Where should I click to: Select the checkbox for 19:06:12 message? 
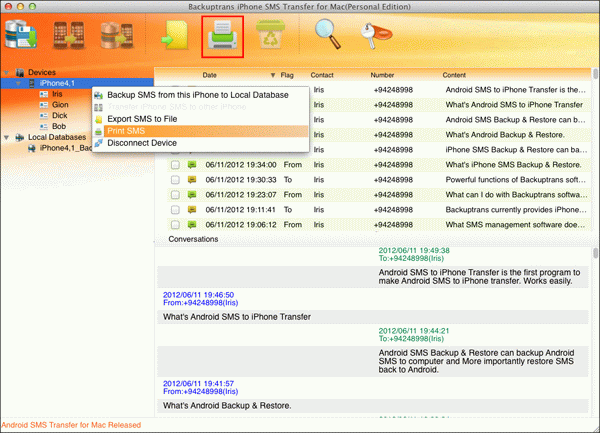175,225
